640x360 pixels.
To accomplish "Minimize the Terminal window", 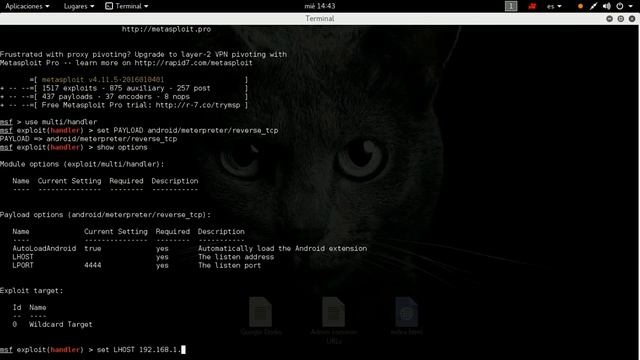I will click(x=609, y=19).
